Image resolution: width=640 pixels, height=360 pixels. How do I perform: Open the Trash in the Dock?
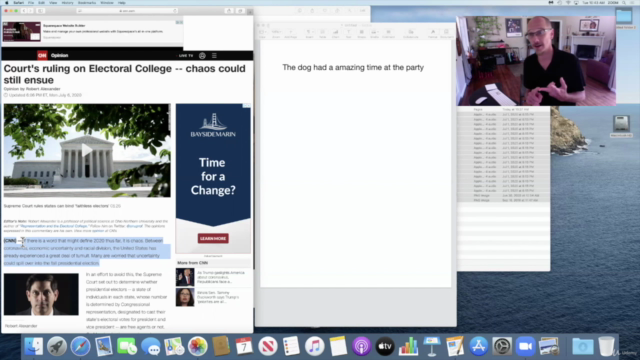607,347
